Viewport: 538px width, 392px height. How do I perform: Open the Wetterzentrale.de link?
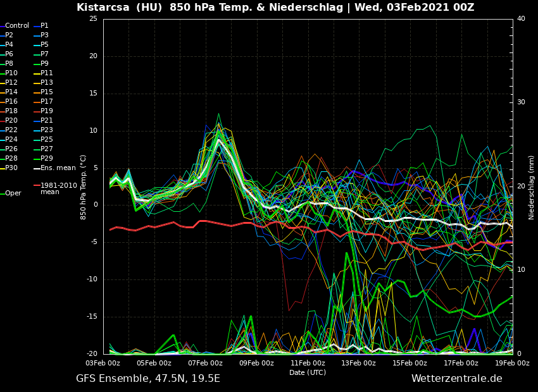[x=456, y=379]
